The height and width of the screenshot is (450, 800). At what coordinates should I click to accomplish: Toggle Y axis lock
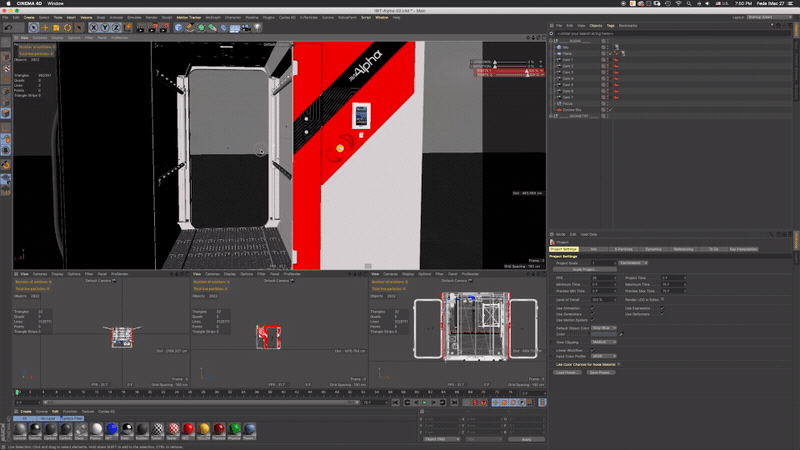(105, 28)
